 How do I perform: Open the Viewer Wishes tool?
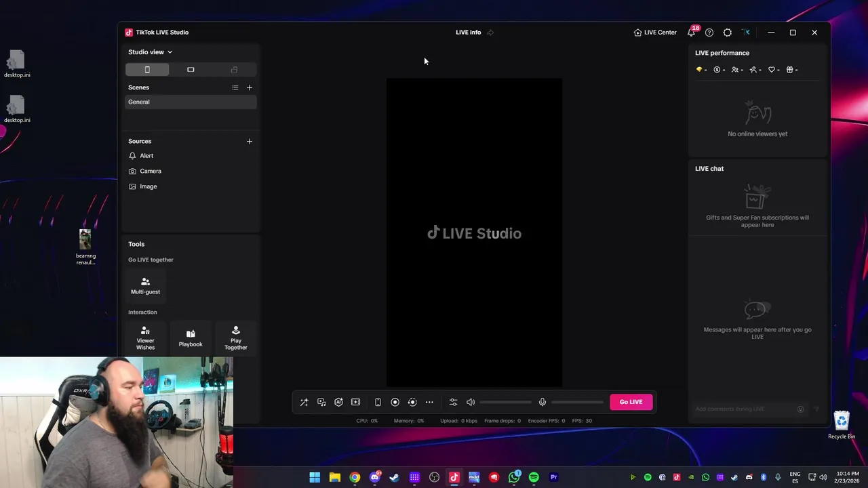[x=145, y=338]
